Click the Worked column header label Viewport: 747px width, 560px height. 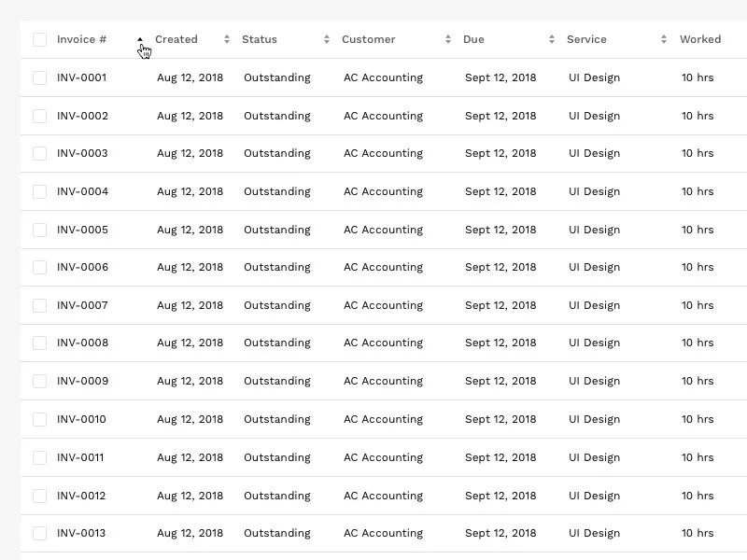click(700, 39)
